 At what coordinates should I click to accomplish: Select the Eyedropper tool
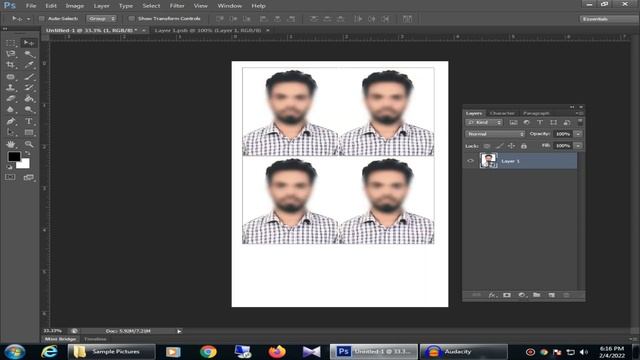coord(29,65)
